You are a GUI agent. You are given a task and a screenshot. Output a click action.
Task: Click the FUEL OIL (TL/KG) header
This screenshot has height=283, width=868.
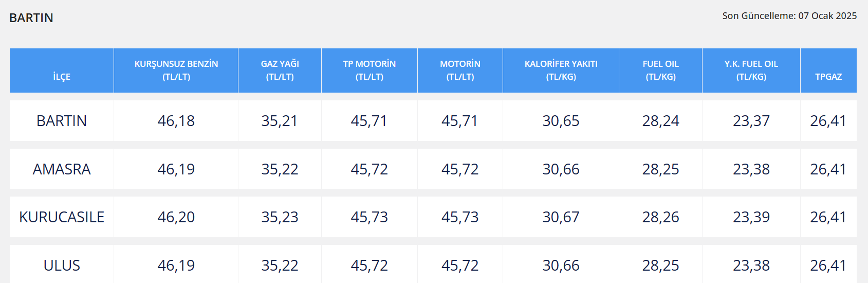click(x=660, y=70)
